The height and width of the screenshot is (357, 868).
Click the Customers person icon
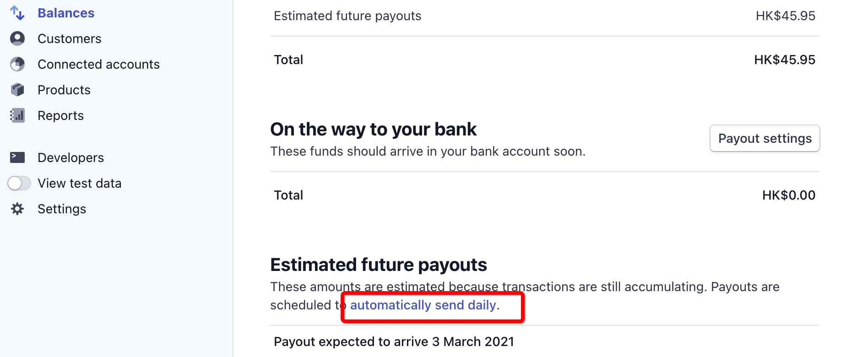click(x=17, y=38)
